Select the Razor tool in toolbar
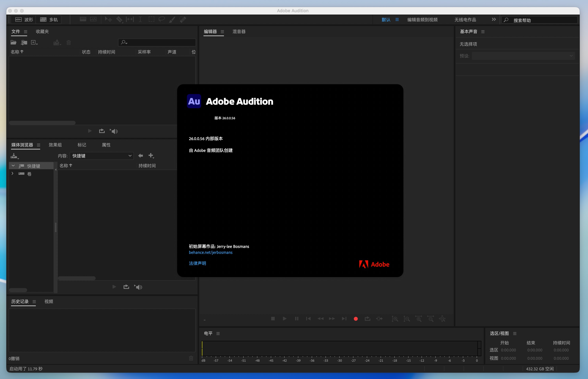The image size is (588, 379). point(119,19)
